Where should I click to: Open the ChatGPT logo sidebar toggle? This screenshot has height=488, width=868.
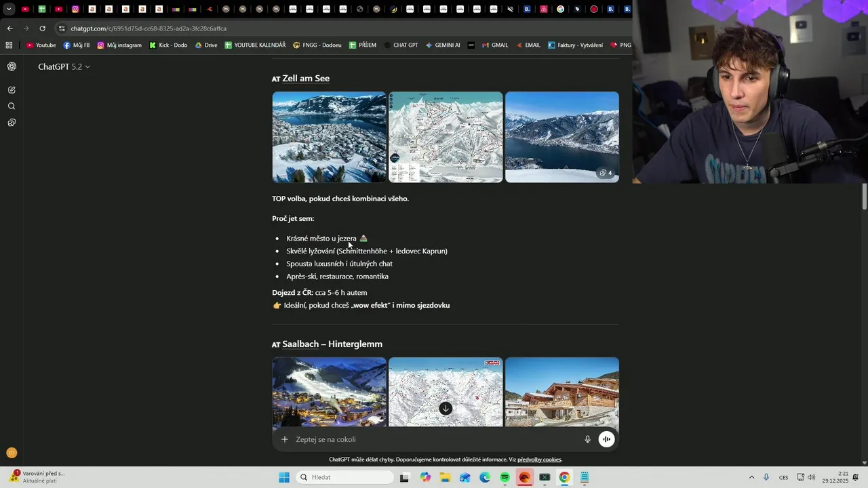click(12, 66)
